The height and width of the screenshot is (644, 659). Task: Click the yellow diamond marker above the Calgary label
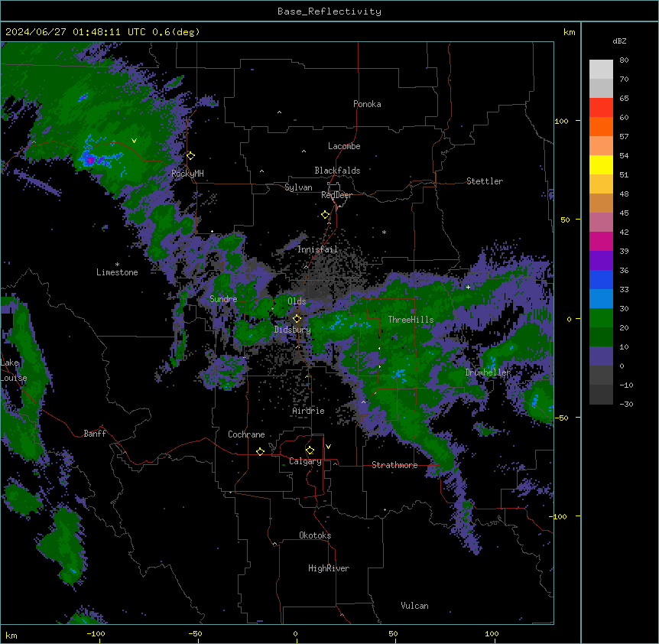[310, 450]
